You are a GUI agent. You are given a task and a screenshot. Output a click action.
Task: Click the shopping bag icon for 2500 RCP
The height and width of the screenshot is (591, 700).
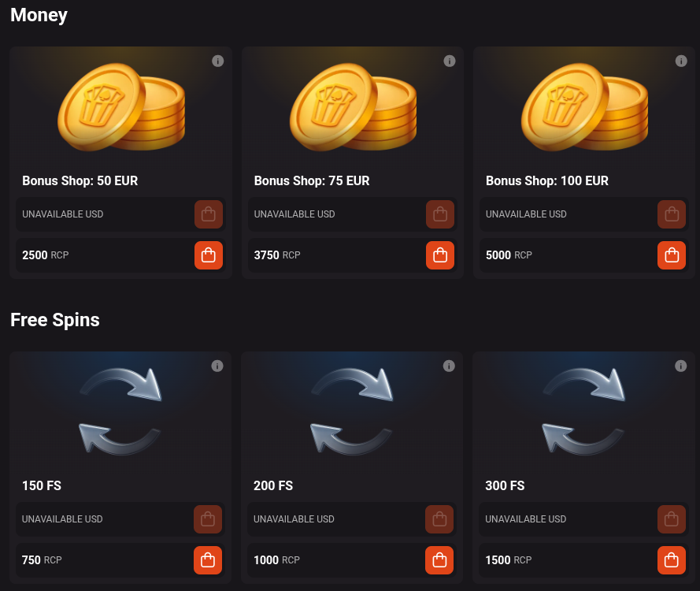[x=208, y=255]
